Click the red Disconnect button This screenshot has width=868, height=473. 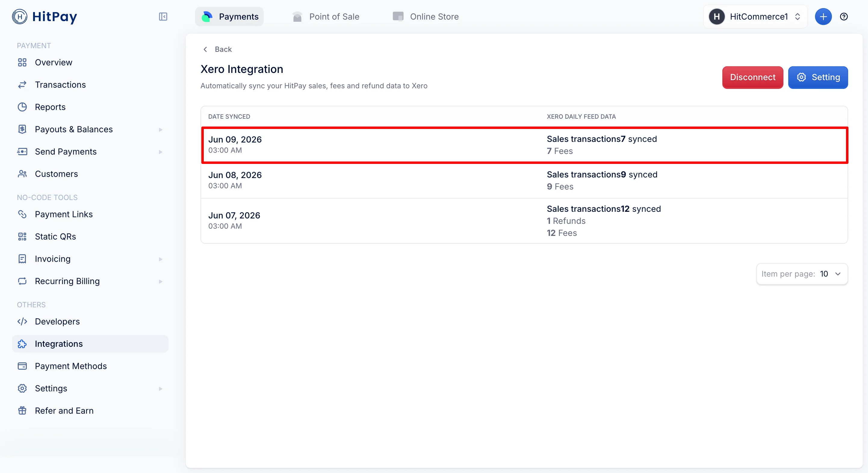click(x=752, y=77)
